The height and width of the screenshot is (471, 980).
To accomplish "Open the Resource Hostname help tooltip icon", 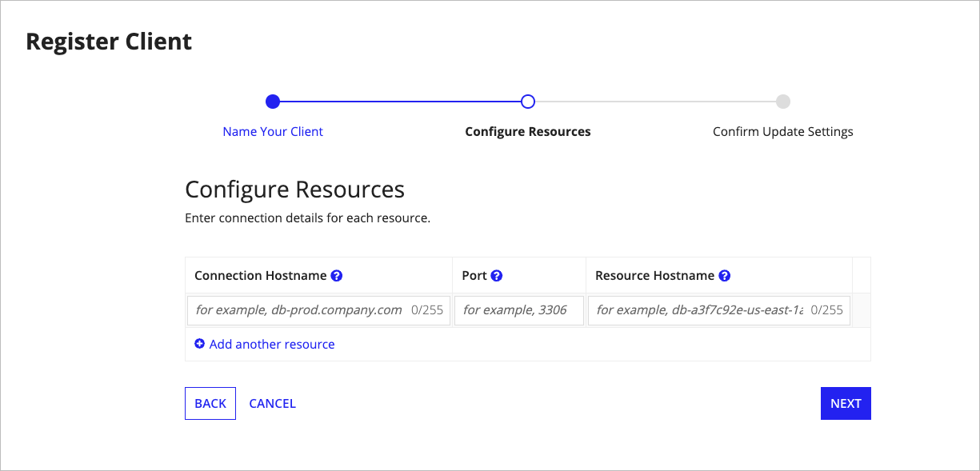I will 725,276.
